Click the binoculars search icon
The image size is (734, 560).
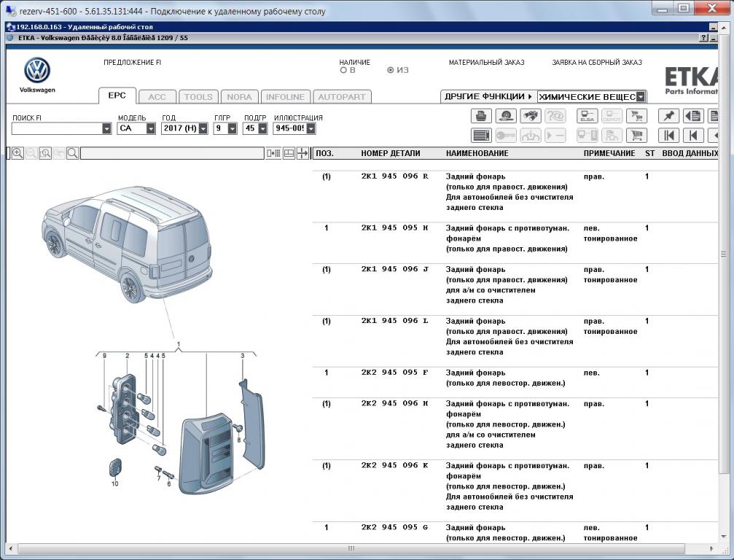(x=531, y=116)
